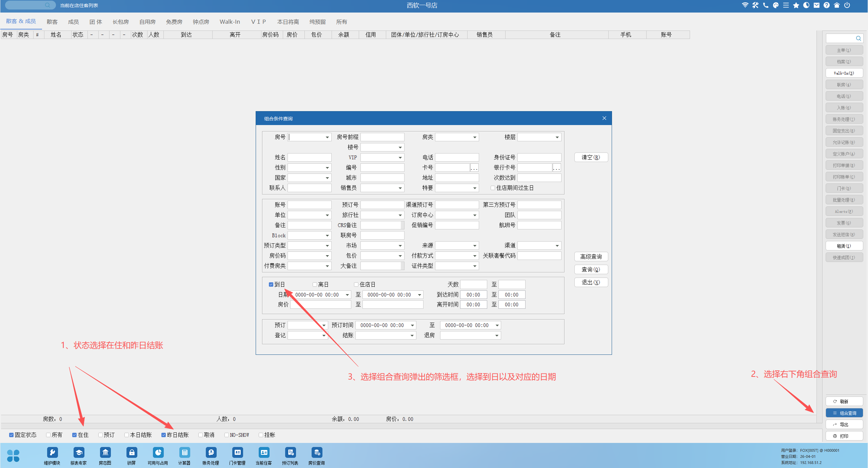Open 报表专家 report expert
This screenshot has width=868, height=468.
79,456
